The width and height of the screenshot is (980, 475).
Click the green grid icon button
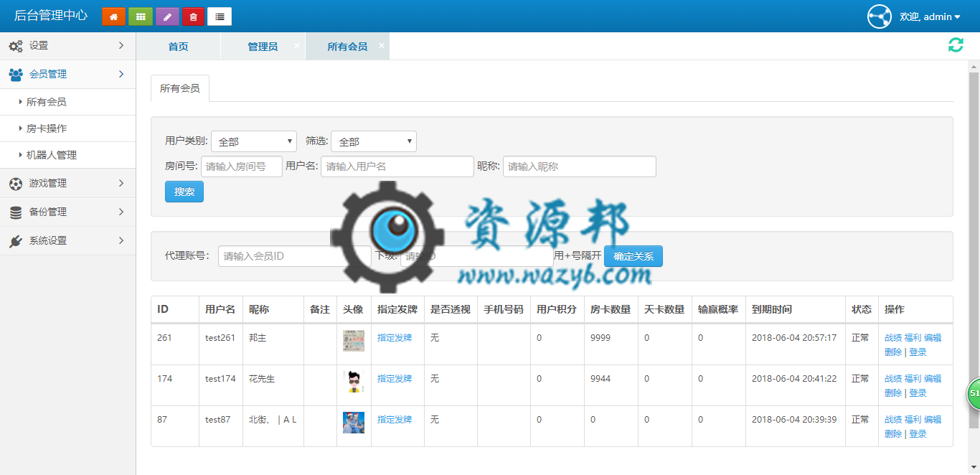[141, 17]
